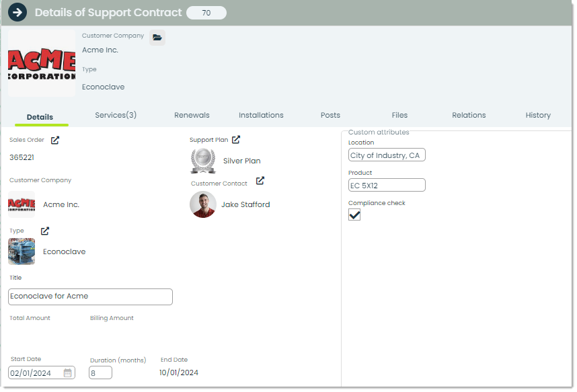Screen dimensions: 577x392
Task: Open the History tab
Action: tap(538, 115)
